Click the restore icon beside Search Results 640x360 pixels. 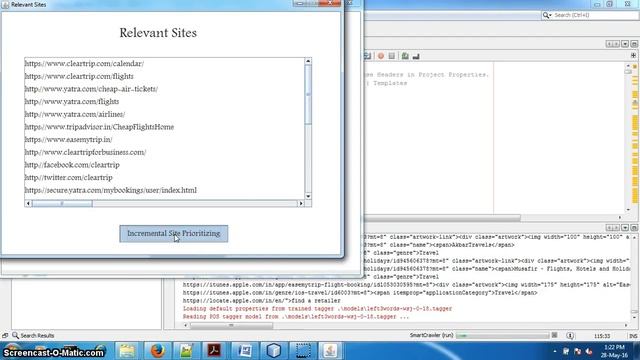pos(5,336)
